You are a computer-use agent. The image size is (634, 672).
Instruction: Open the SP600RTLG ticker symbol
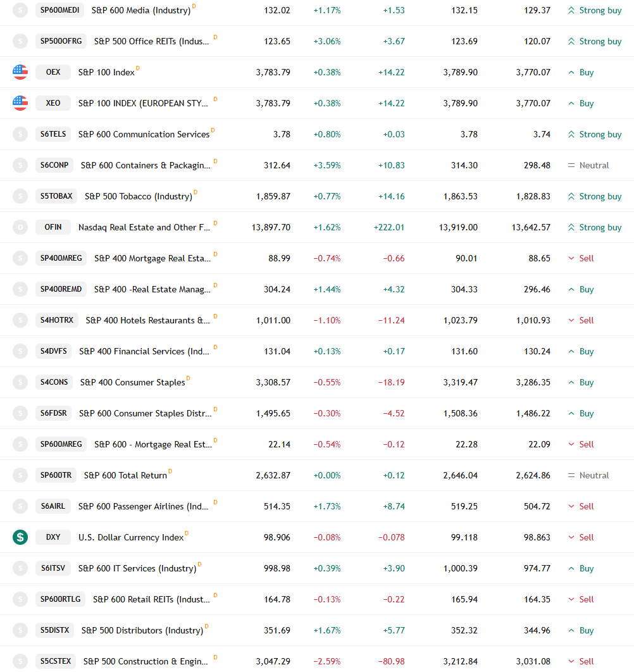61,599
